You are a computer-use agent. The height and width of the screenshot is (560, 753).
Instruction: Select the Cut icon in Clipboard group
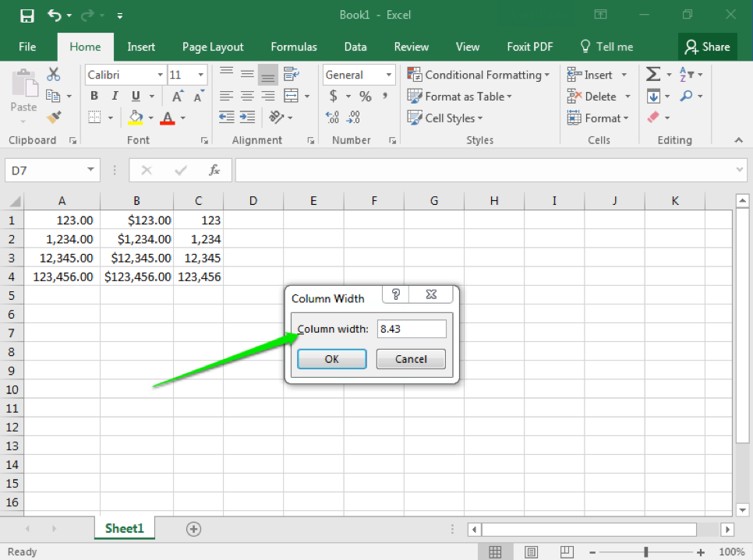click(x=53, y=74)
